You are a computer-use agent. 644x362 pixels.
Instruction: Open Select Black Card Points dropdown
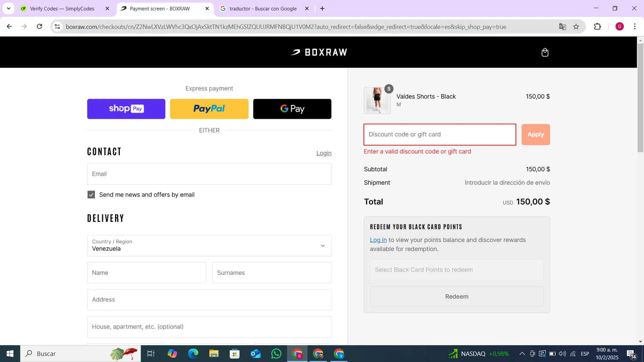457,270
